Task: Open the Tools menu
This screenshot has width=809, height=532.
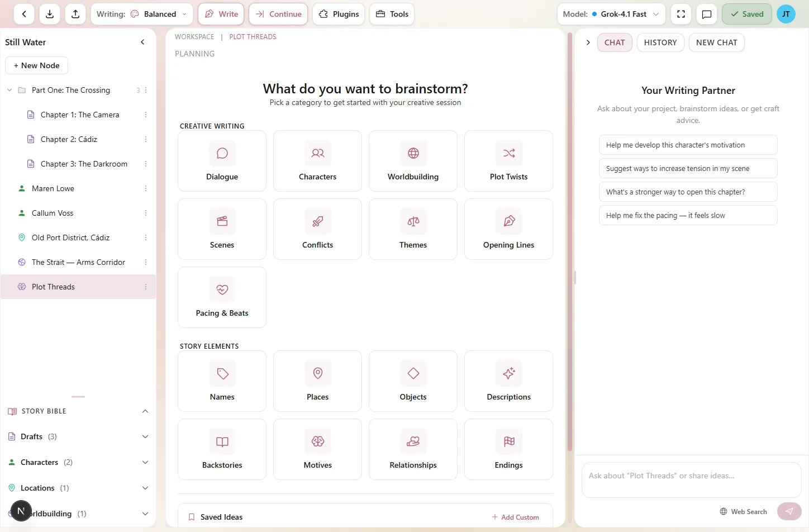Action: point(391,14)
